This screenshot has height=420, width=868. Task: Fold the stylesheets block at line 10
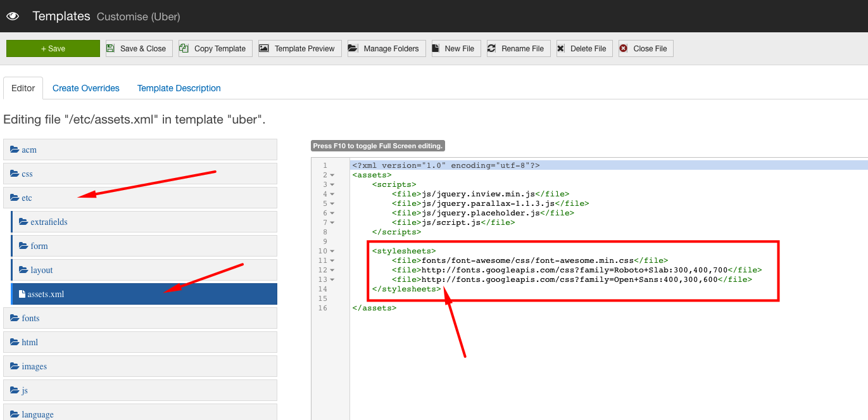click(x=332, y=251)
